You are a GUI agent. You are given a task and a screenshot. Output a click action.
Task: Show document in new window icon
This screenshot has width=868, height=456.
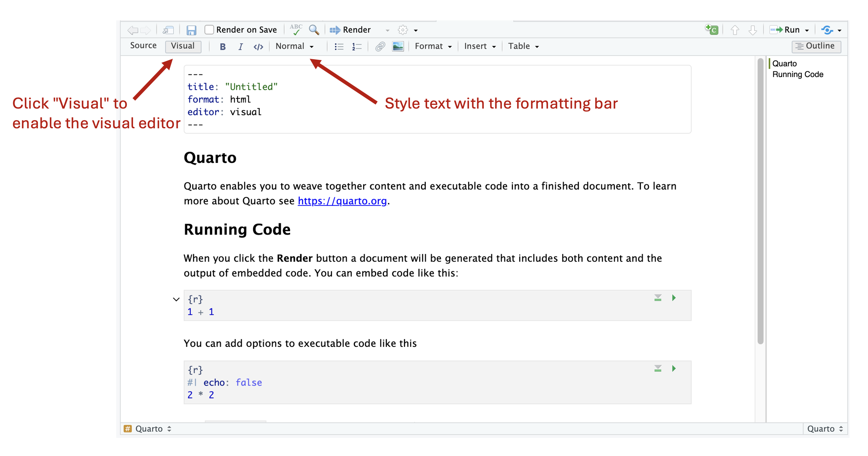168,30
